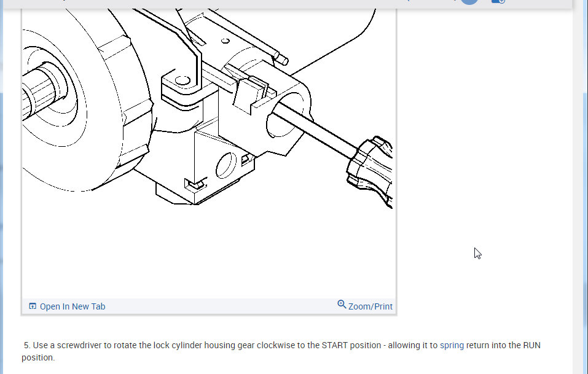
Task: Follow the 'spring' hyperlink in step 5
Action: point(452,345)
